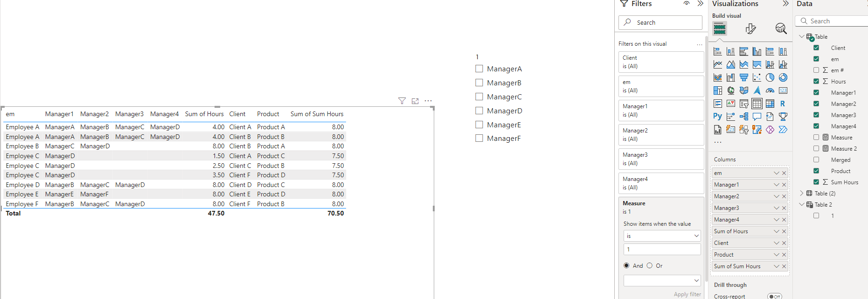Image resolution: width=868 pixels, height=299 pixels.
Task: Open the Format visual paintbrush tab
Action: click(x=750, y=29)
